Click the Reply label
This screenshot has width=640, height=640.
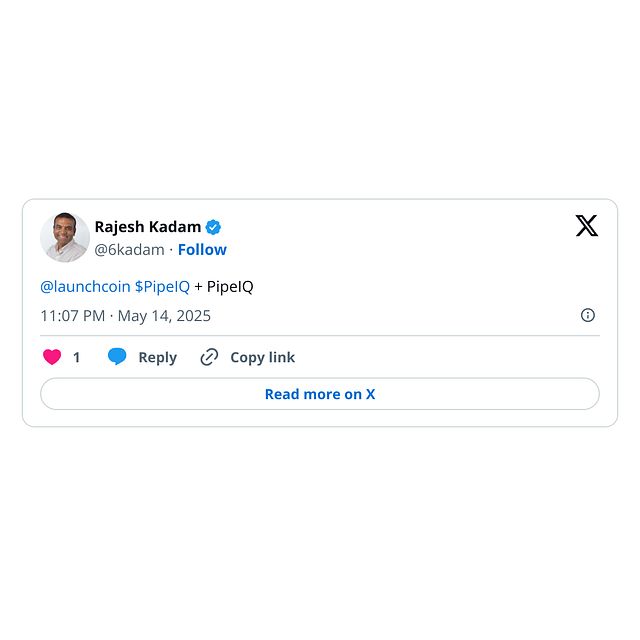click(158, 358)
